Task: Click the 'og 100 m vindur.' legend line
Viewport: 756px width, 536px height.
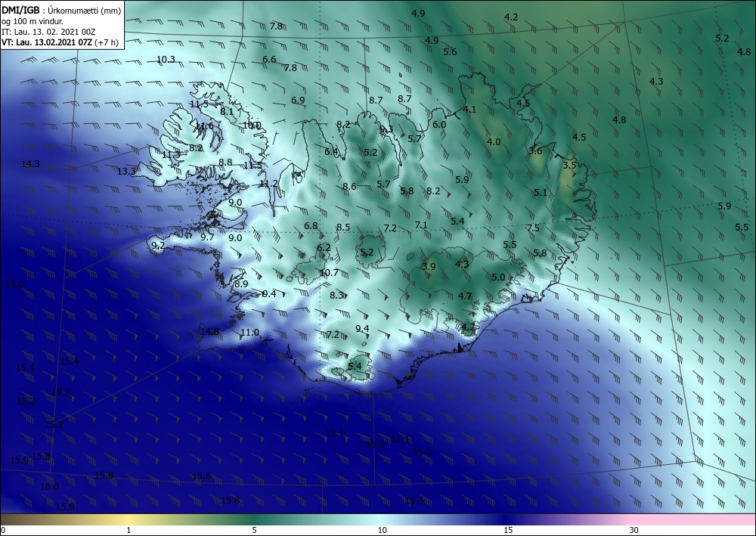Action: (33, 20)
